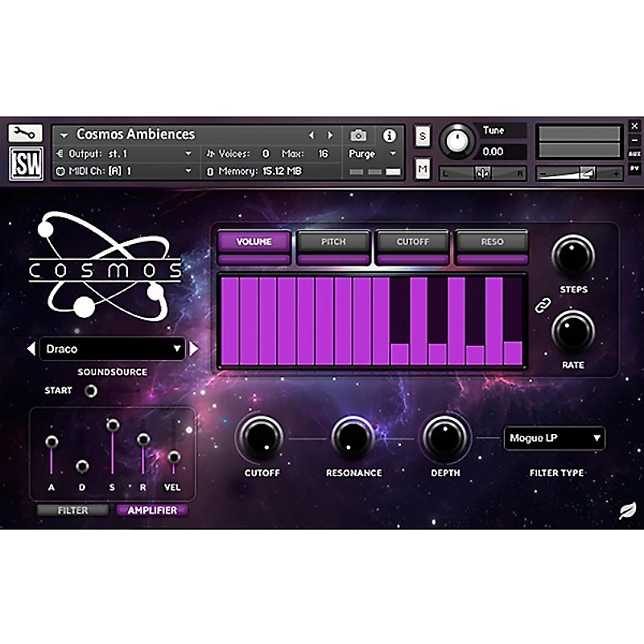Toggle the bar under the RESO tab
The image size is (644, 644).
[x=492, y=259]
